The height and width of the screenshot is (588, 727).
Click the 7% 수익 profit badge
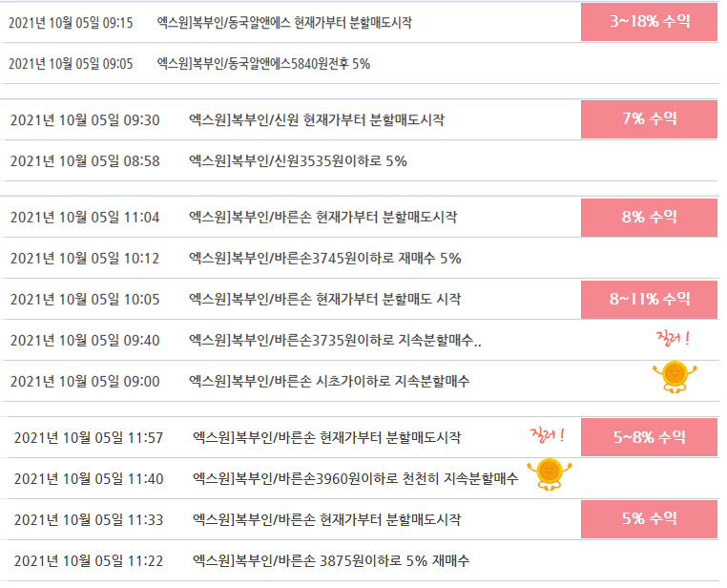[649, 119]
